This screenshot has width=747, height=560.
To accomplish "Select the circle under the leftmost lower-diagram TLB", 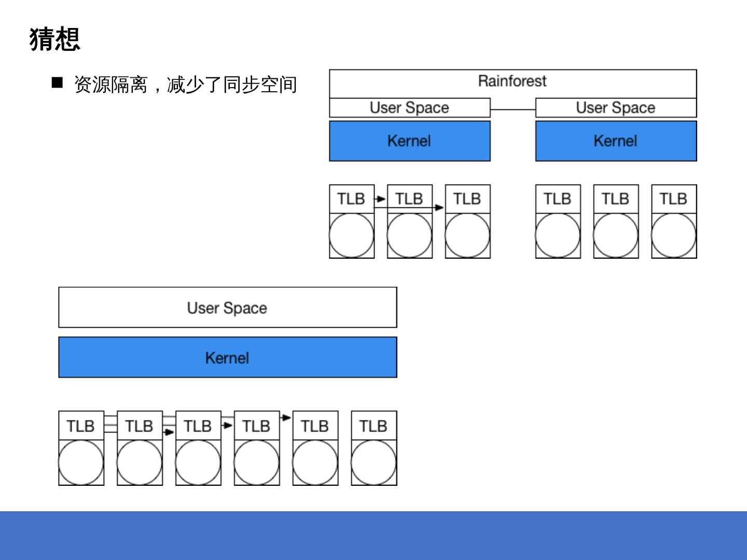I will (x=81, y=463).
